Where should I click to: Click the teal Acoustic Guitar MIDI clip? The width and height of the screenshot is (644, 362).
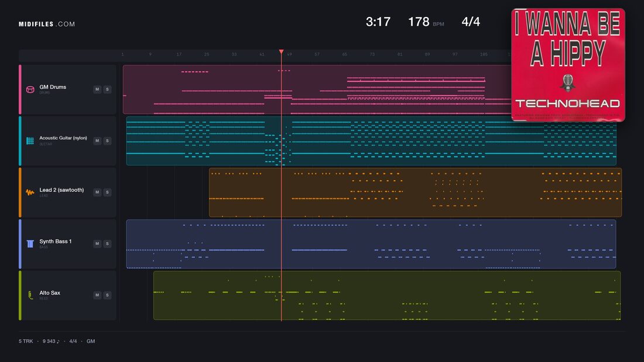(x=371, y=141)
